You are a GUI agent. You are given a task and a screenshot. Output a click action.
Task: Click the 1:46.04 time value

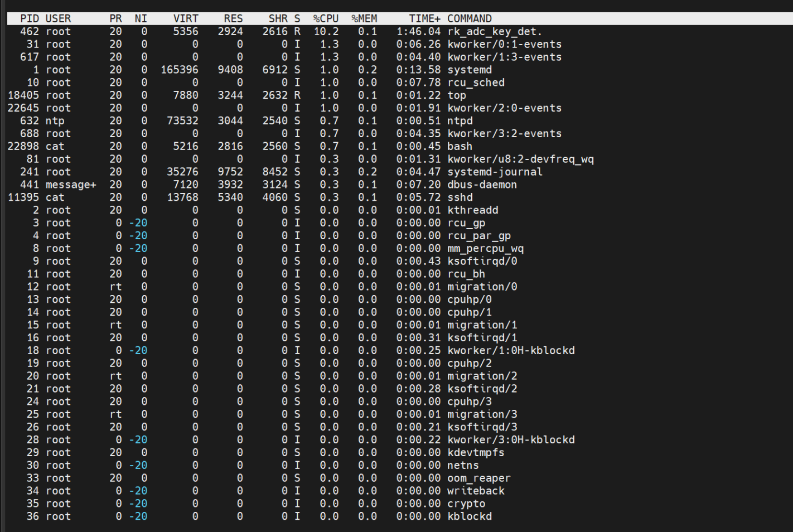pos(418,31)
